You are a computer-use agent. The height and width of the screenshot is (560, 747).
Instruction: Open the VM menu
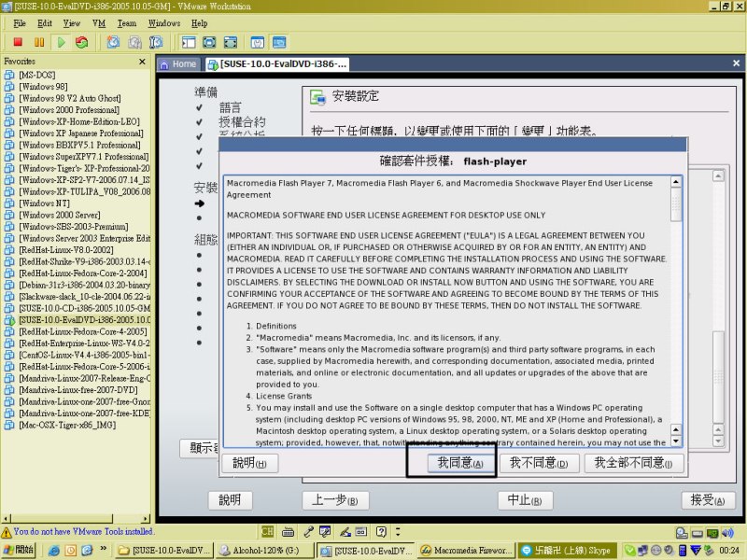coord(99,23)
